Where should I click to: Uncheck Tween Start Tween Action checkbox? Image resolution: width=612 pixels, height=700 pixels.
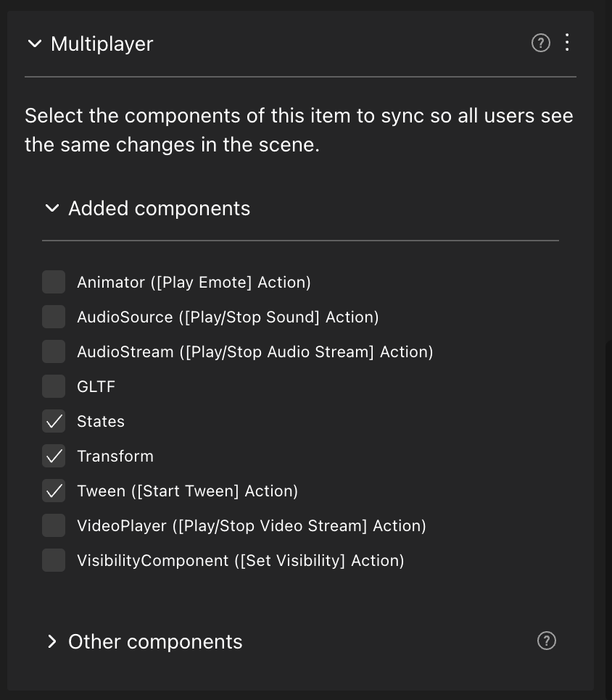tap(54, 491)
